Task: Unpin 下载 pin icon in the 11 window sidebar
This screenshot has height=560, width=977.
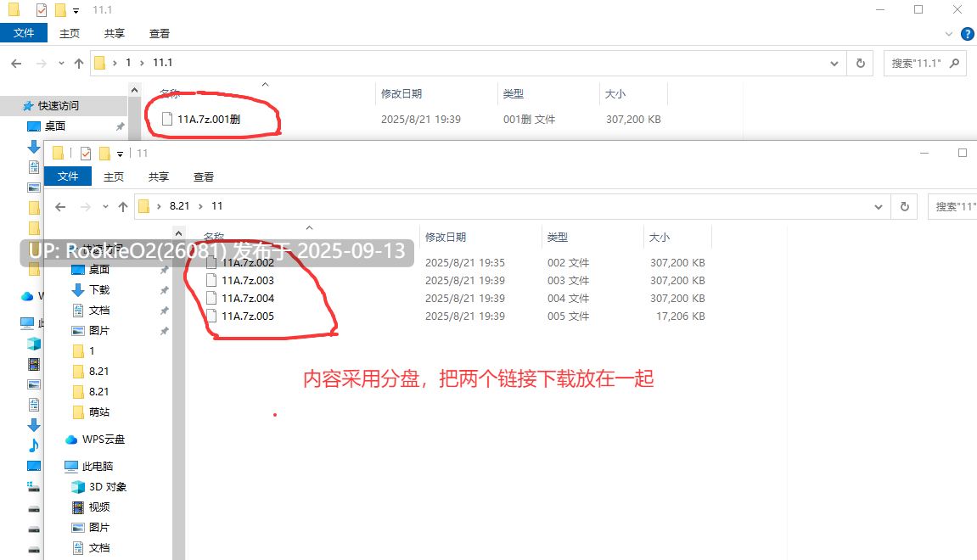Action: pyautogui.click(x=164, y=290)
